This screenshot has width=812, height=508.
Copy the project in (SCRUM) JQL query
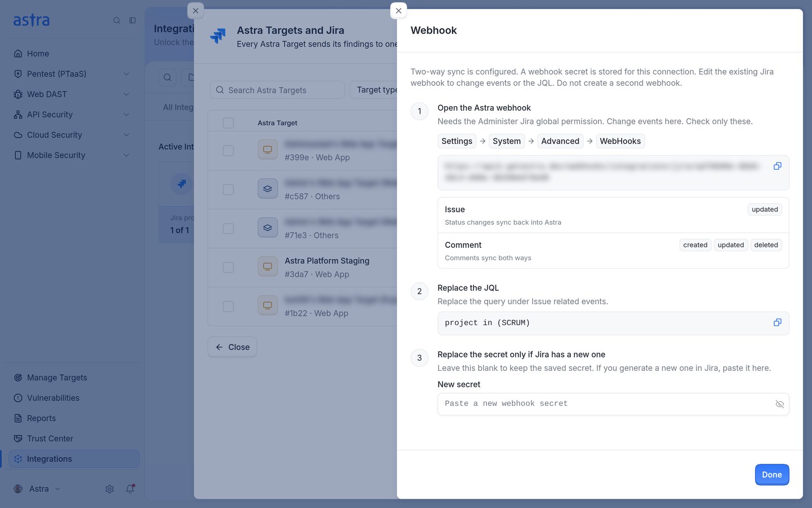[x=777, y=323]
